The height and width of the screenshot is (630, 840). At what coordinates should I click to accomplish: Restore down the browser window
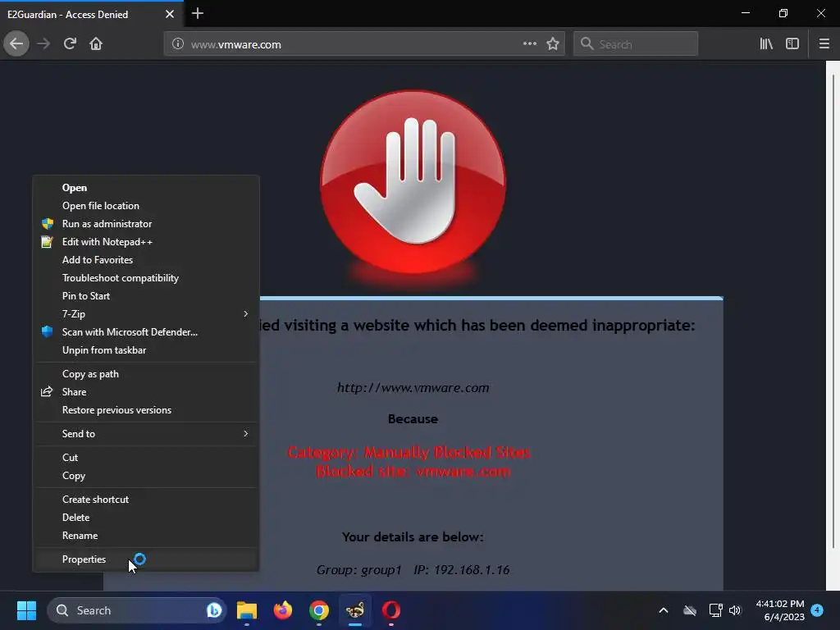point(783,13)
